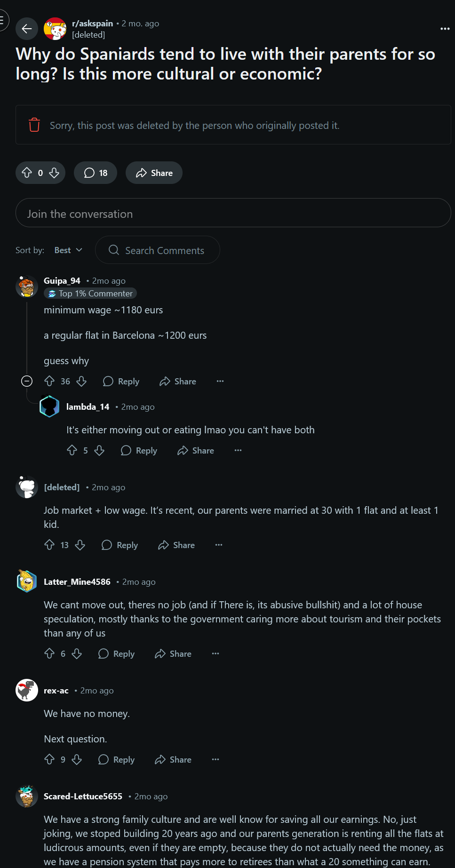Open the r/askspain subreddit link
This screenshot has height=868, width=455.
click(x=92, y=24)
